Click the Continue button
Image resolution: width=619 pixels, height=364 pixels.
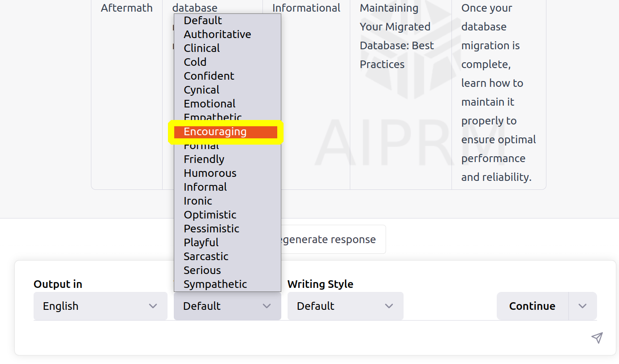[532, 306]
